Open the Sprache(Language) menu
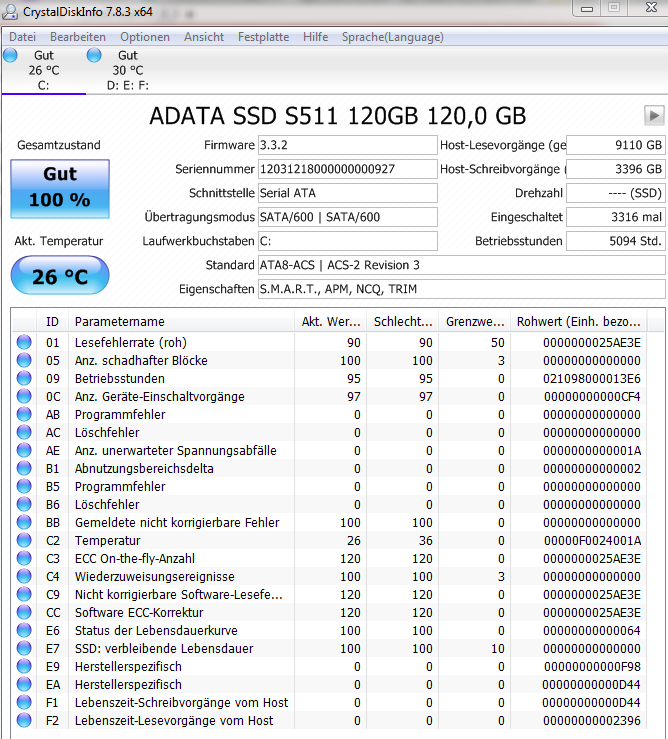 coord(392,37)
